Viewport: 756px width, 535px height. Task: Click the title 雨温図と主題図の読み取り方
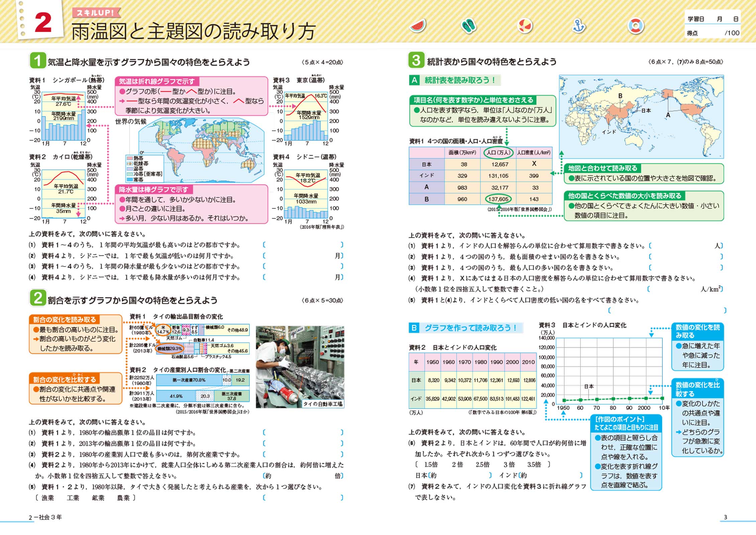194,31
